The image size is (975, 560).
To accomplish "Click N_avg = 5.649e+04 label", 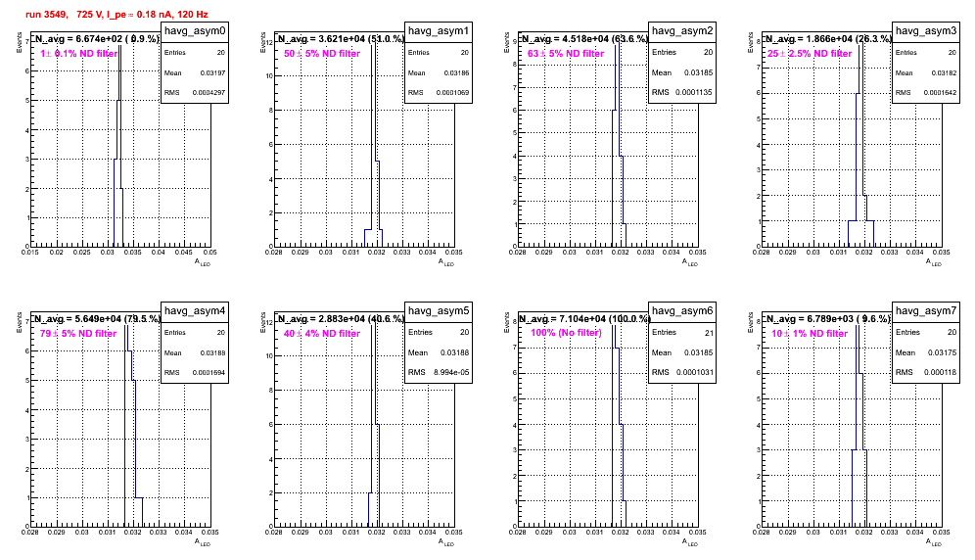I will click(x=97, y=319).
